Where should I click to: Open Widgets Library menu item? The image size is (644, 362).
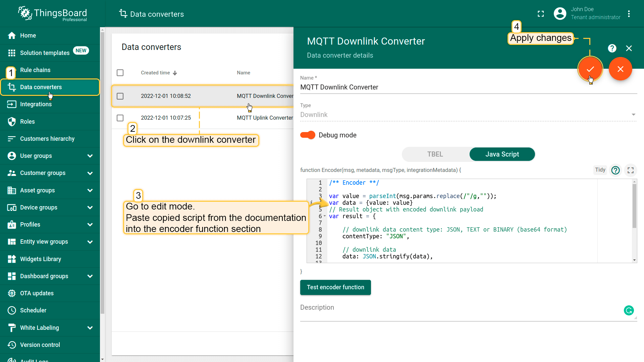click(x=50, y=259)
